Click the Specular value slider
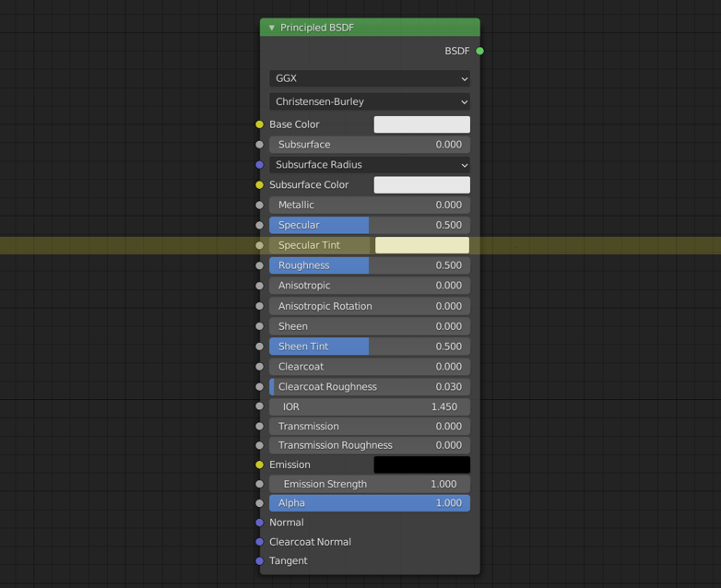This screenshot has width=721, height=588. pyautogui.click(x=370, y=225)
